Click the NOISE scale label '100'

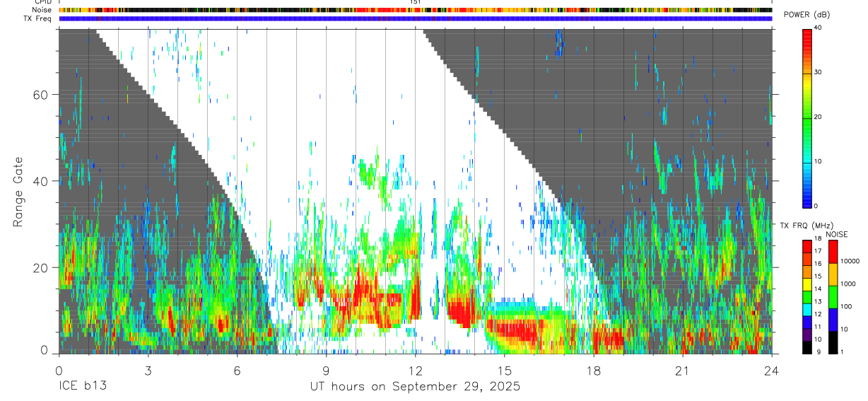pos(846,306)
